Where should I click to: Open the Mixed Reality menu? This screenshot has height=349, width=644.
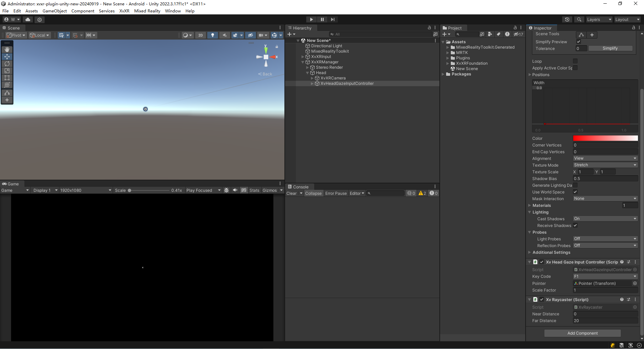(147, 11)
